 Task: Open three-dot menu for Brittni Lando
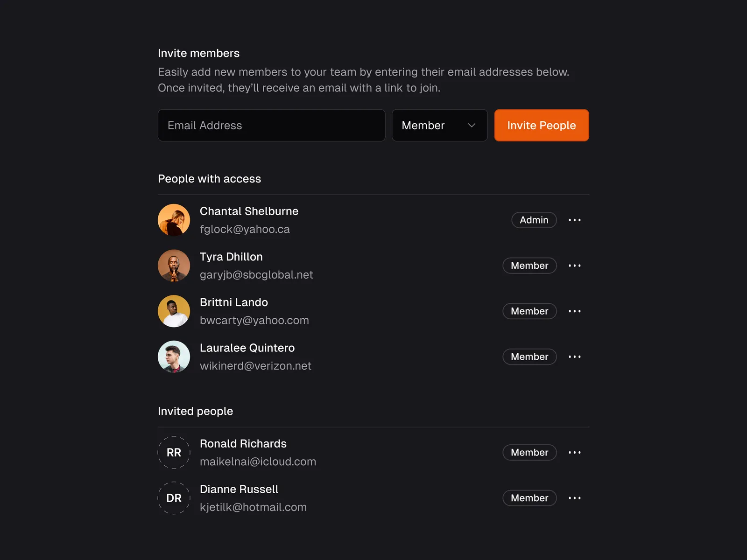point(574,311)
